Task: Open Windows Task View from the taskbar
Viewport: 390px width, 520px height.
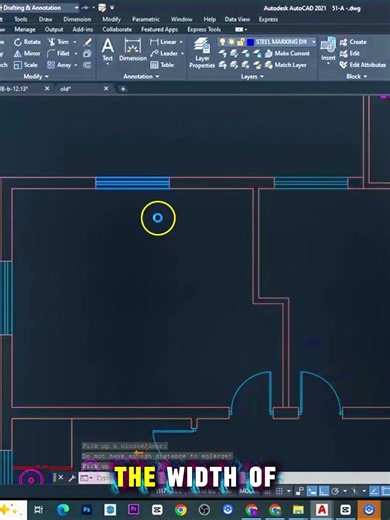Action: pyautogui.click(x=39, y=510)
